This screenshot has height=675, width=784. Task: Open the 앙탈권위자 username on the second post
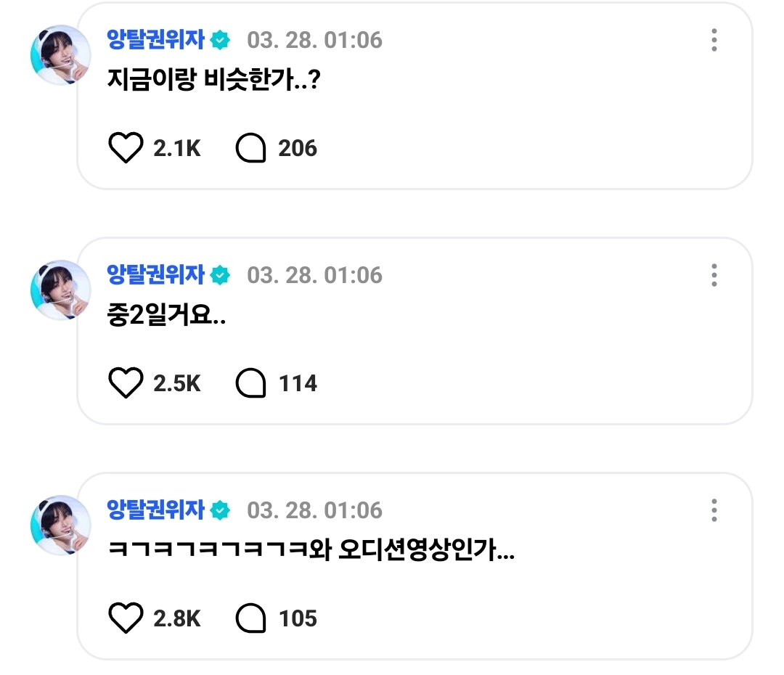point(155,274)
